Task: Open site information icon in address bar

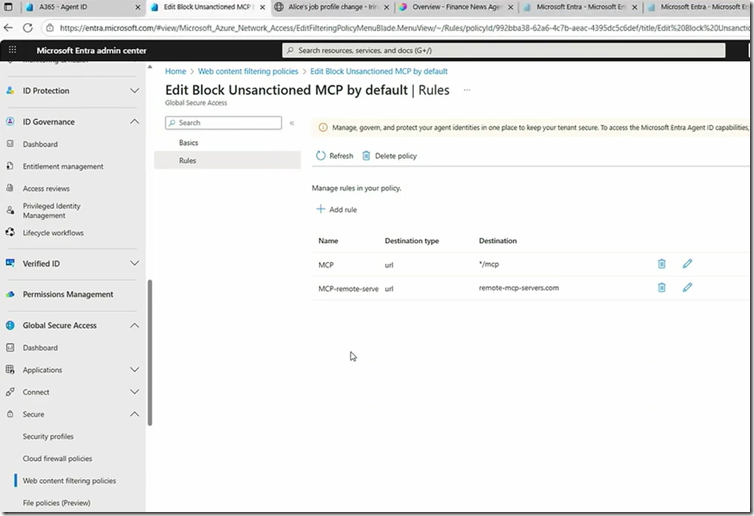Action: pos(50,28)
